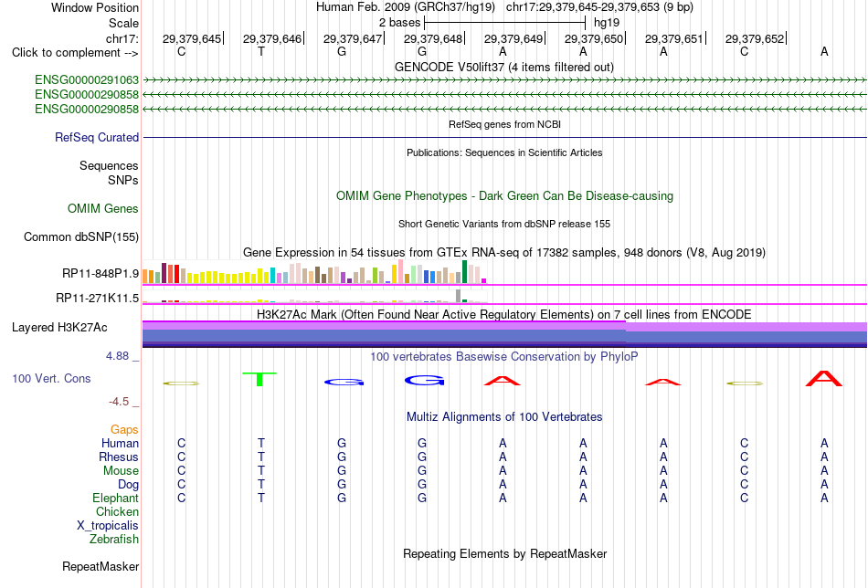Image resolution: width=868 pixels, height=588 pixels.
Task: Click the Scale label
Action: click(x=123, y=23)
